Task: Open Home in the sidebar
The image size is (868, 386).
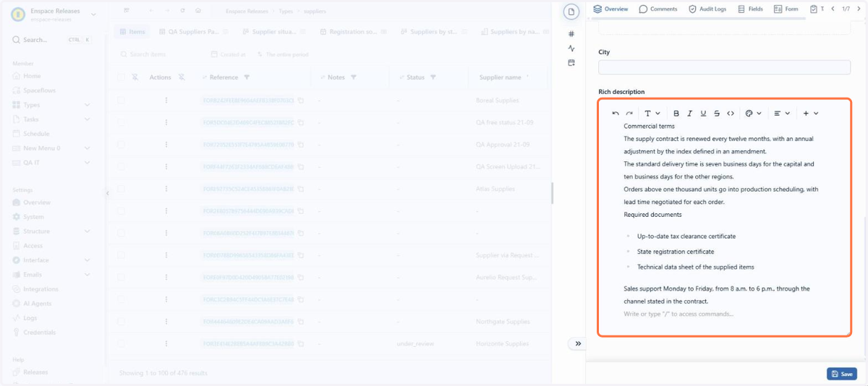Action: [32, 76]
